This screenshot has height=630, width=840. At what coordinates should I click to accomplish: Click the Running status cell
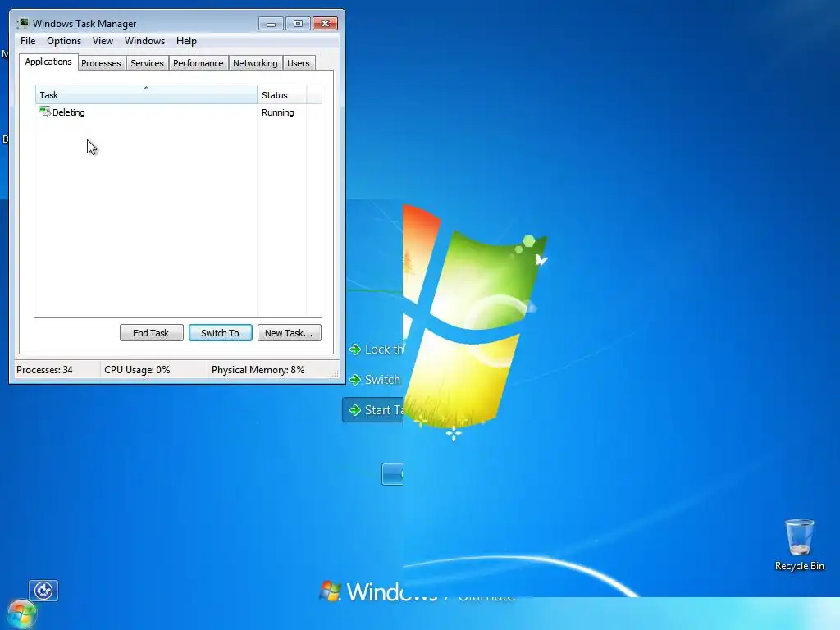[x=278, y=112]
